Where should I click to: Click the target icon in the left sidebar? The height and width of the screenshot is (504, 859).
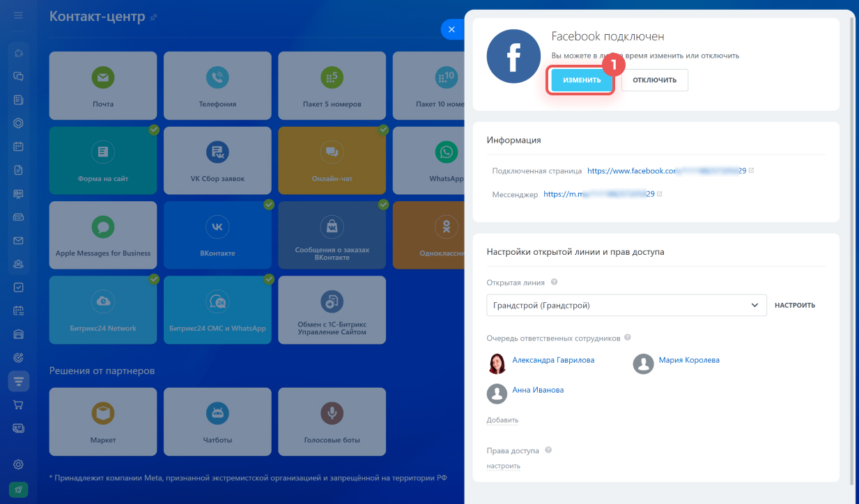[19, 357]
